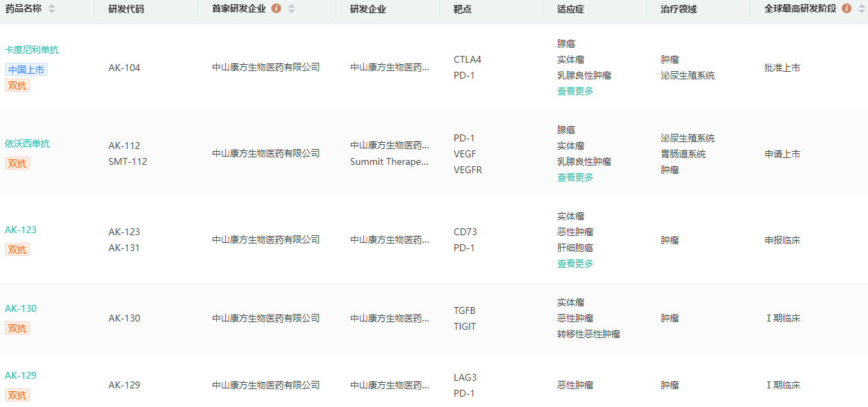Viewport: 868px width, 407px height.
Task: Open info icon beside 全球最高研发阶段 header
Action: click(x=847, y=9)
